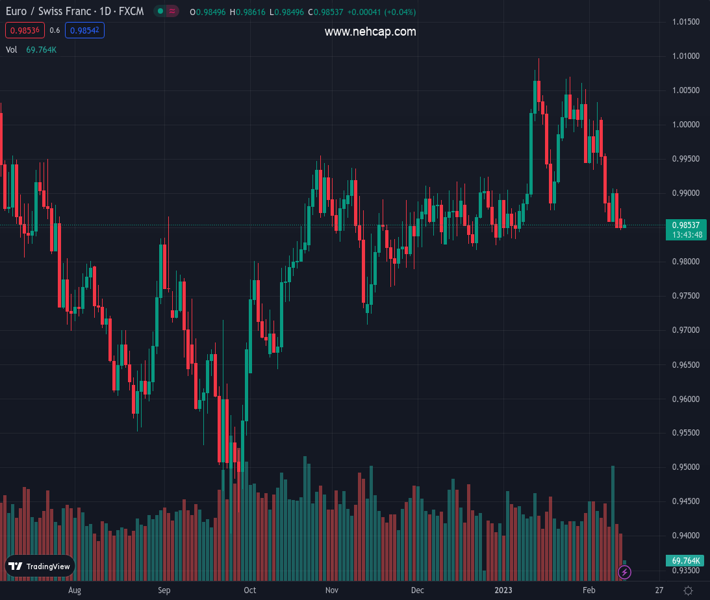Click the 2023 label on time axis
The image size is (710, 600).
[503, 590]
